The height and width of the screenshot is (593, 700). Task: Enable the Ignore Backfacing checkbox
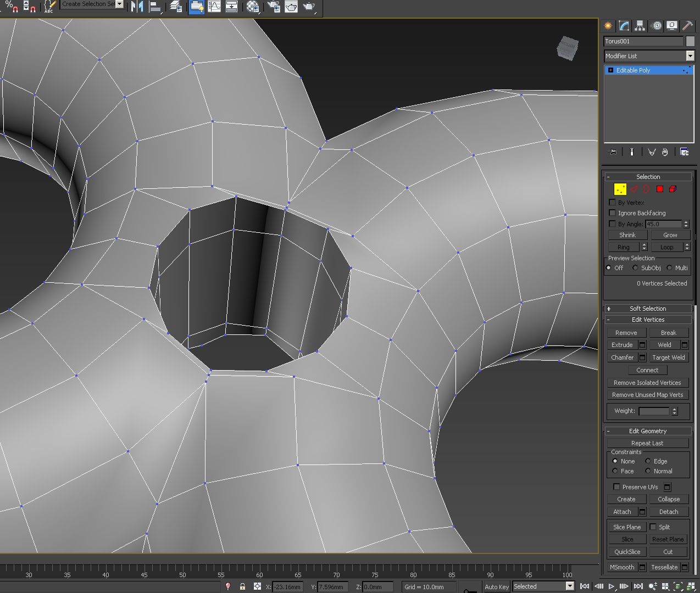[613, 213]
